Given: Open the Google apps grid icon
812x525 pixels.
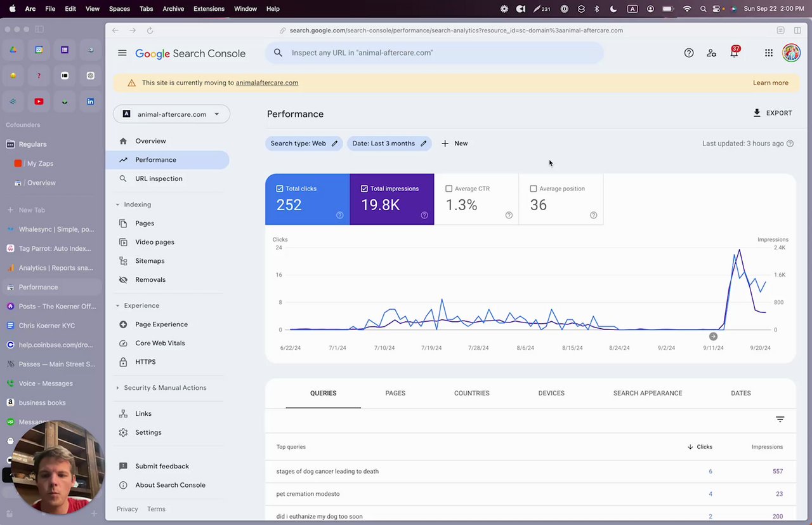Looking at the screenshot, I should (x=768, y=53).
